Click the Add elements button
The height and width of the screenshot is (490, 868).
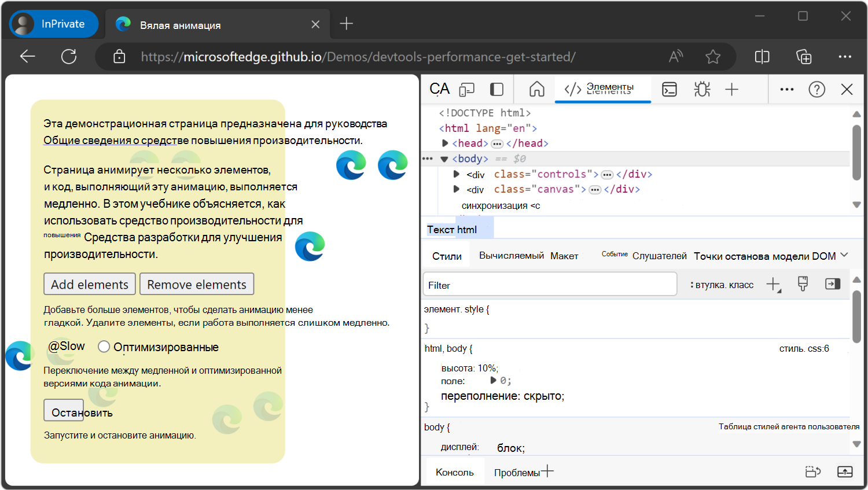click(89, 284)
